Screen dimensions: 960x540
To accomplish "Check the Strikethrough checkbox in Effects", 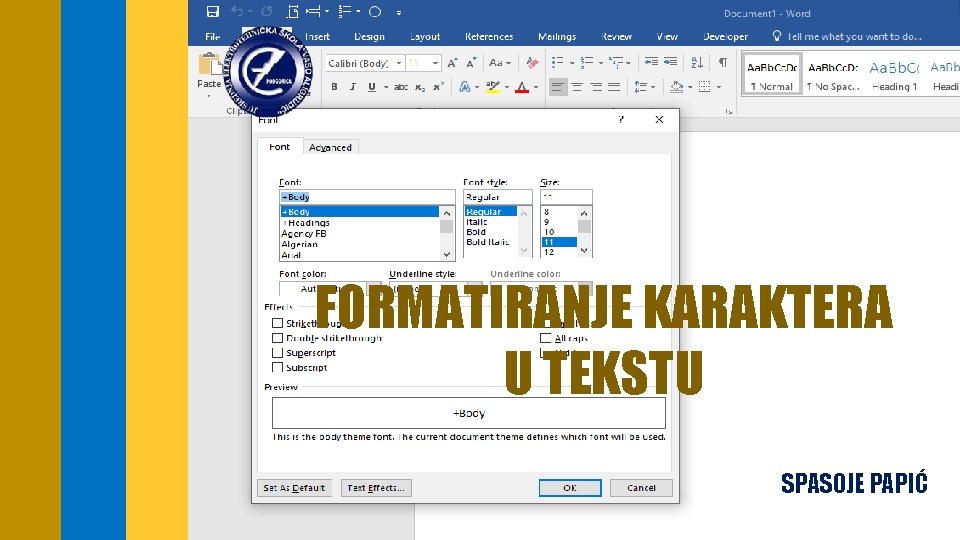I will click(277, 323).
